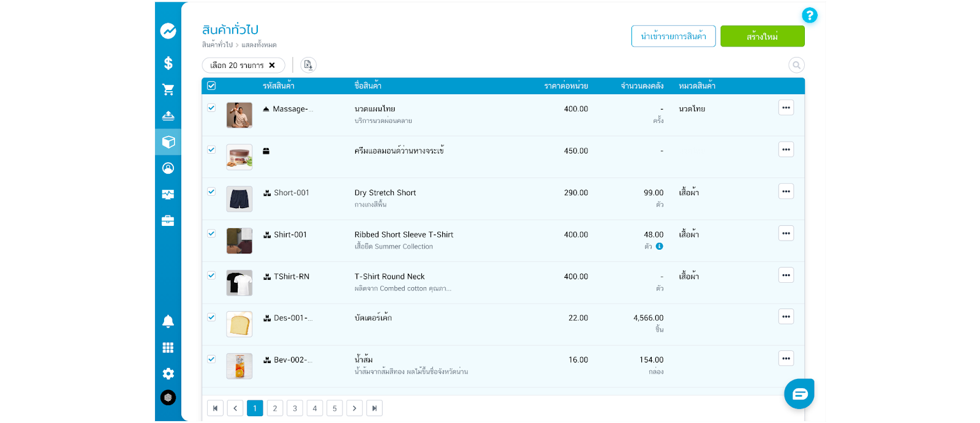This screenshot has width=980, height=423.
Task: Uncheck the T-Shirt Round Neck row checkbox
Action: pyautogui.click(x=211, y=275)
